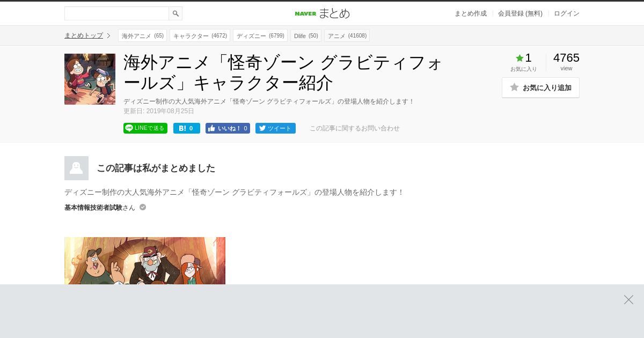Click the green favorites star count
Screen dimensions: 644x338
tap(523, 58)
